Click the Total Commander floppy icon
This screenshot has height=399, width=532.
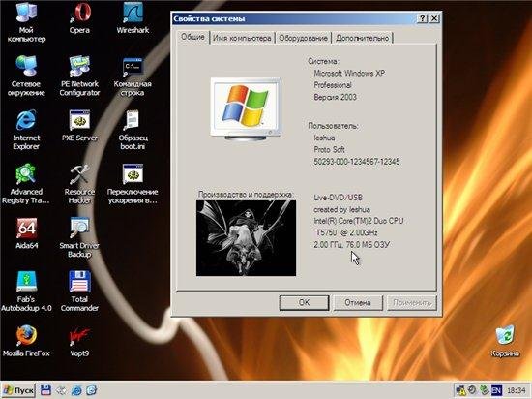pos(79,282)
